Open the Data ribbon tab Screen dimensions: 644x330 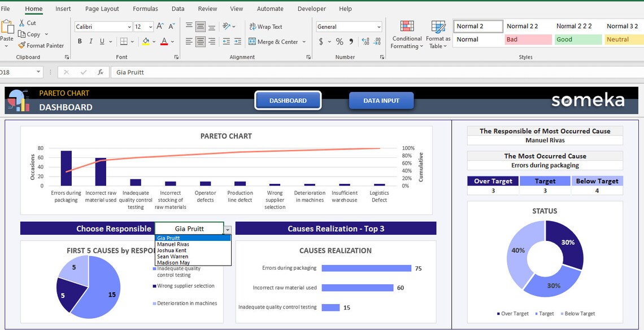[x=178, y=8]
